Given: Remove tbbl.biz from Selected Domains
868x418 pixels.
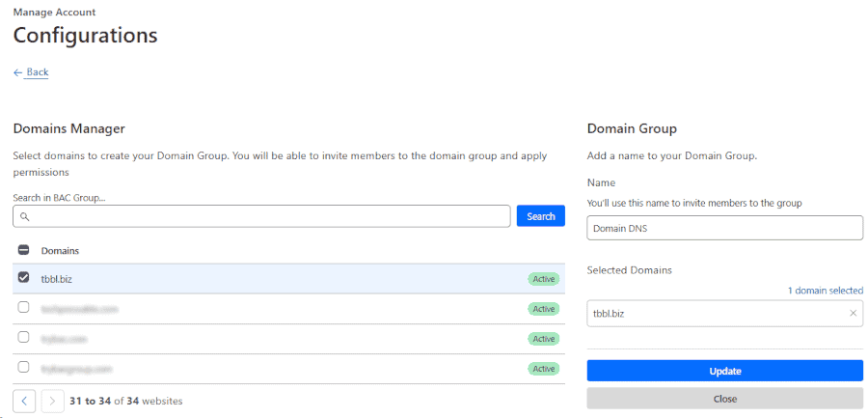Looking at the screenshot, I should coord(854,313).
